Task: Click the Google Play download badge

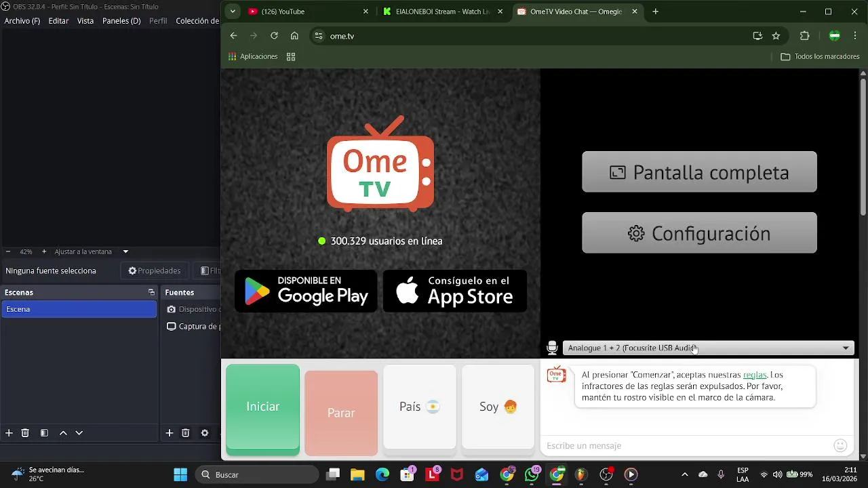Action: point(306,291)
